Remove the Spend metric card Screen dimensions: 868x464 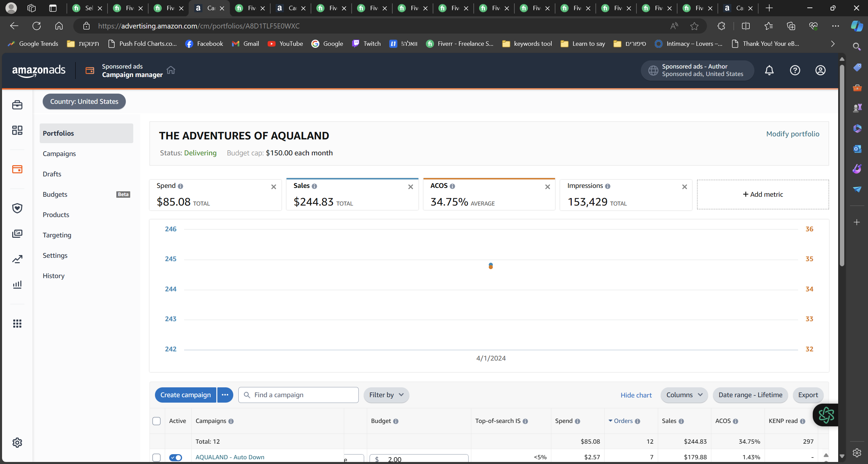click(x=274, y=187)
